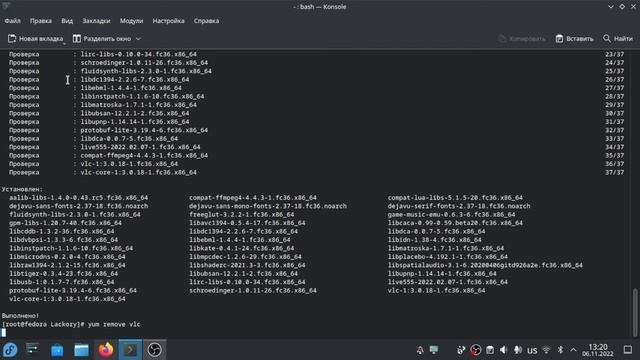
Task: Click 'libusb-1:0.1.7-7.fc36.x86_64' text
Action: click(x=62, y=282)
